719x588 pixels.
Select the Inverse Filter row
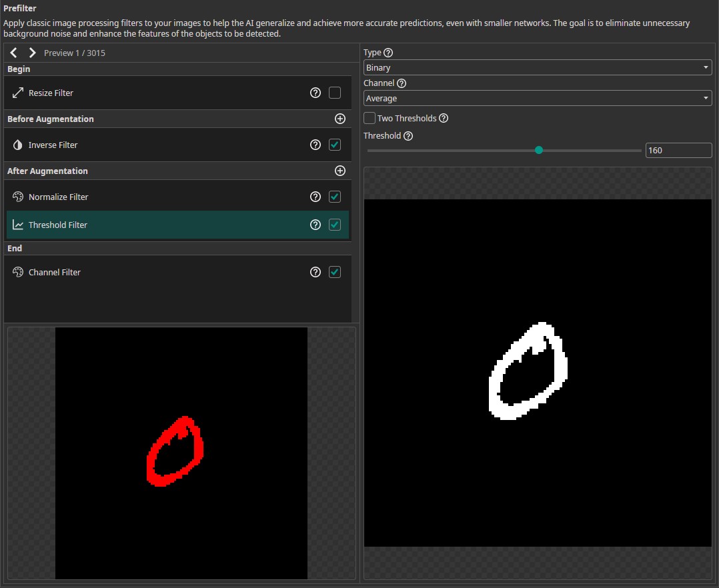coord(177,145)
